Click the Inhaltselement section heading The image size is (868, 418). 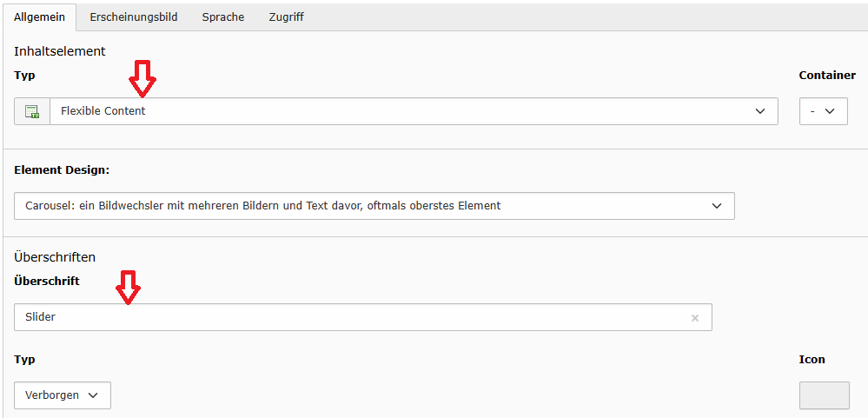point(60,51)
